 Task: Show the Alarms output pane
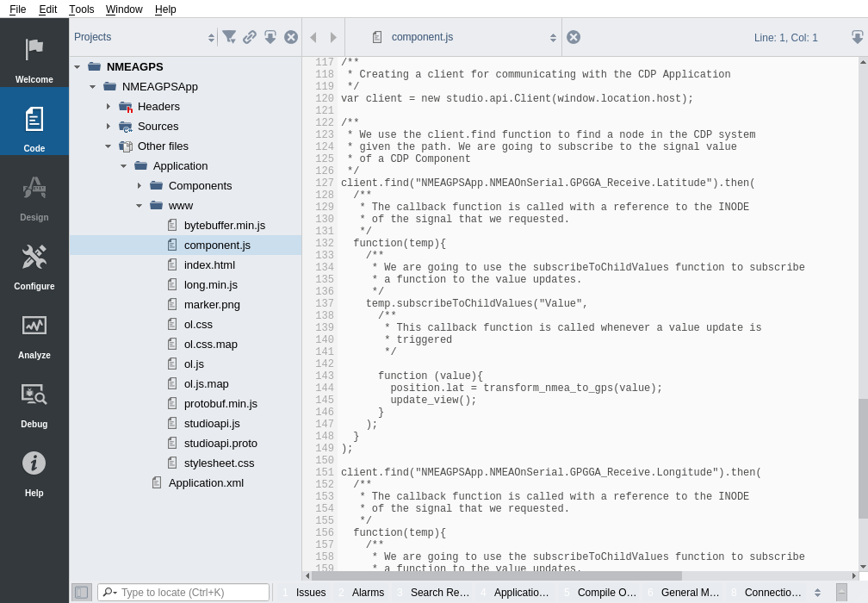tap(362, 593)
